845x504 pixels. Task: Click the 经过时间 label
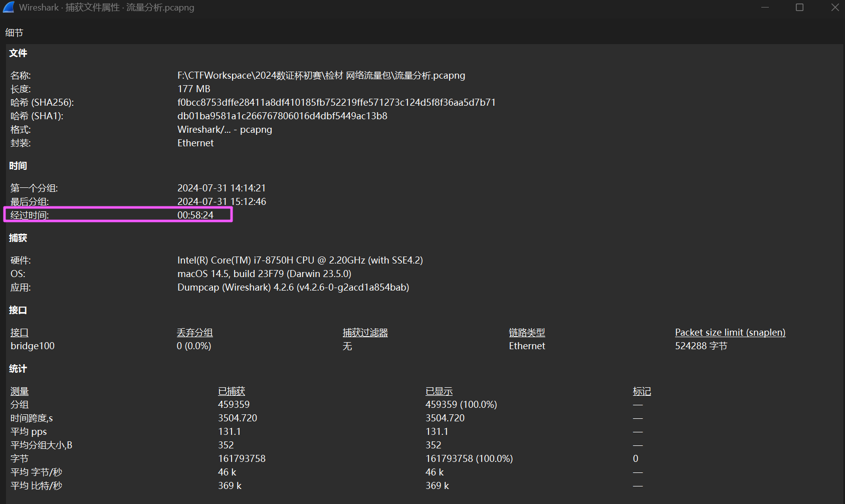tap(30, 215)
